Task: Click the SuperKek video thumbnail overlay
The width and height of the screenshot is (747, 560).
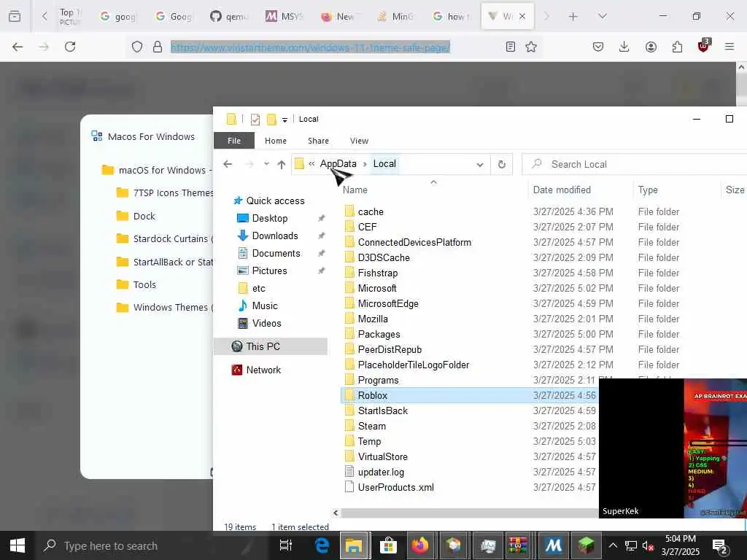Action: [673, 448]
